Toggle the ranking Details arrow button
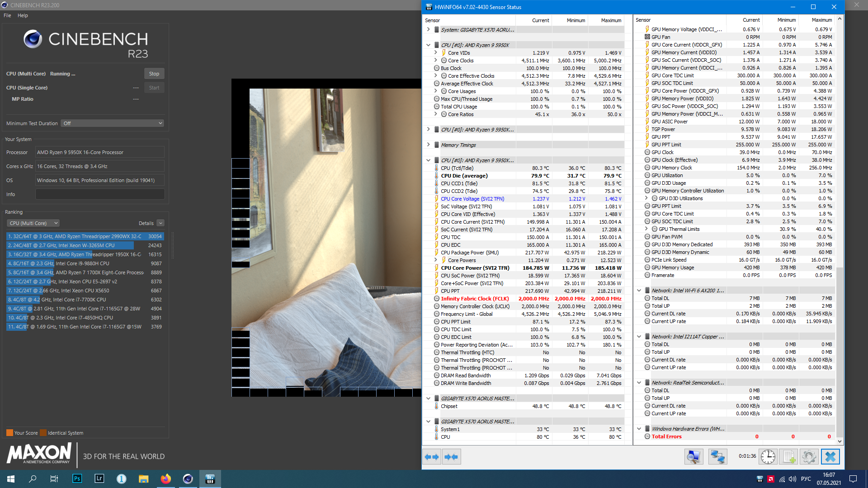This screenshot has height=488, width=868. click(x=160, y=223)
